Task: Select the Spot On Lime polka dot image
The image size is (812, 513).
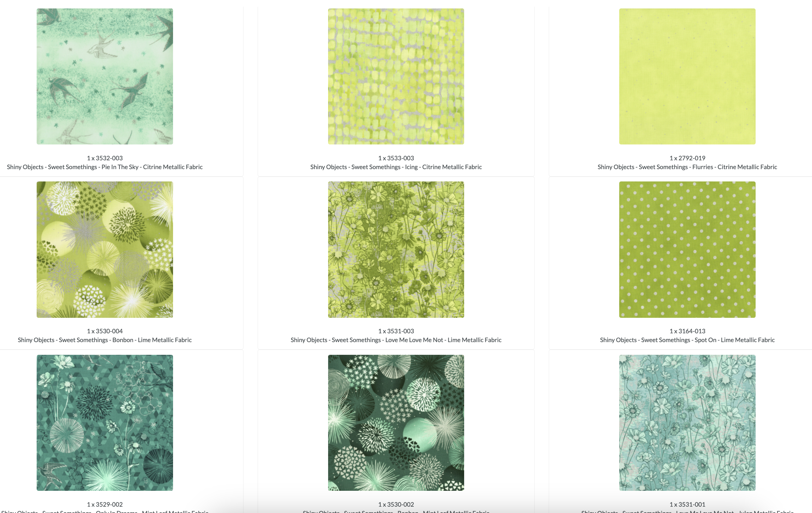Action: (687, 249)
